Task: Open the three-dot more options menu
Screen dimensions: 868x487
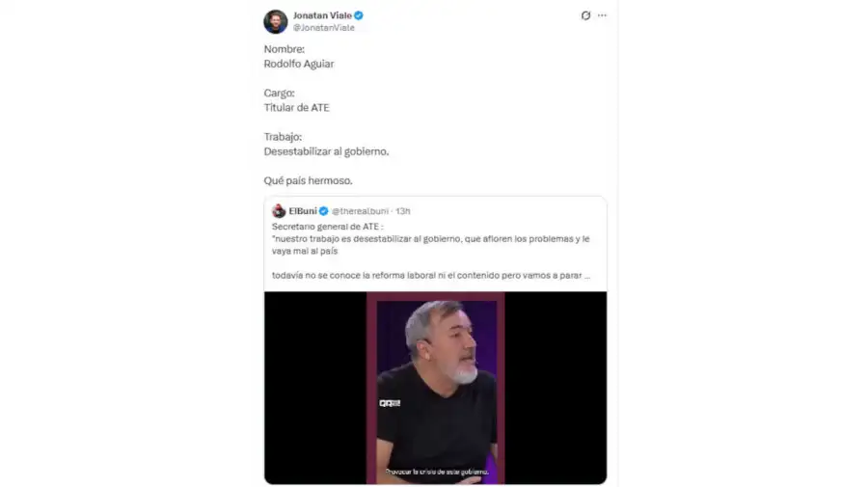Action: point(602,15)
